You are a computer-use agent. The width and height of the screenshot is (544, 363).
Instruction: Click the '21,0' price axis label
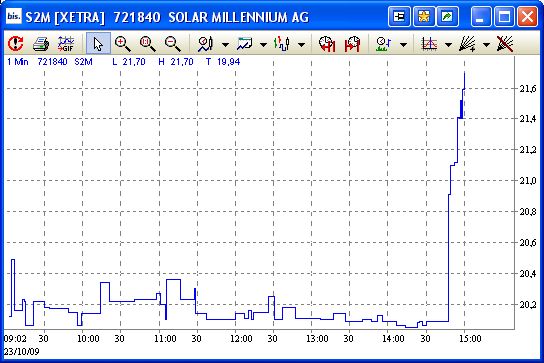528,180
